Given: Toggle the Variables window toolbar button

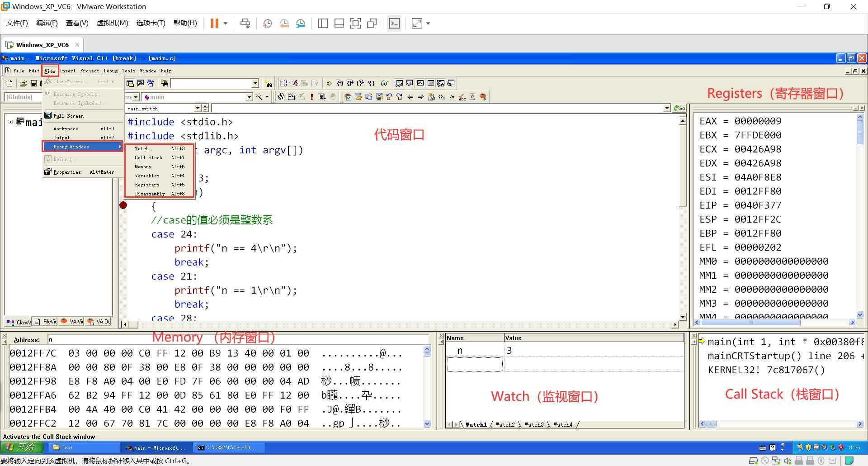Looking at the screenshot, I should [x=409, y=83].
